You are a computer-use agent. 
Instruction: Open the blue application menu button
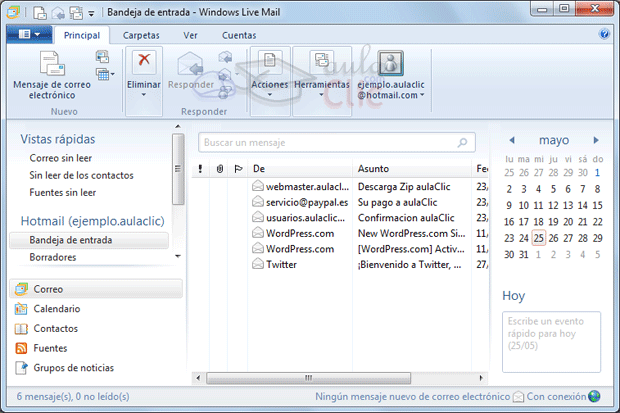29,34
